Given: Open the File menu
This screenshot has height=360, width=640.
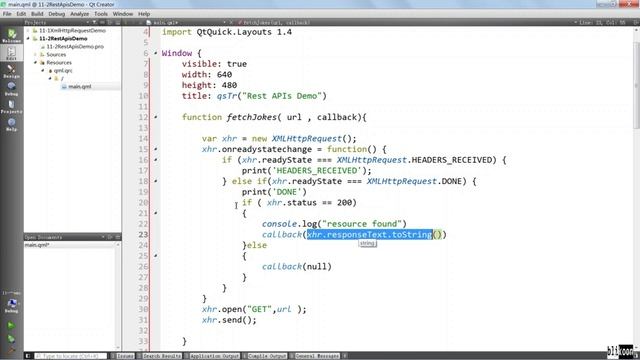Looking at the screenshot, I should click(7, 13).
